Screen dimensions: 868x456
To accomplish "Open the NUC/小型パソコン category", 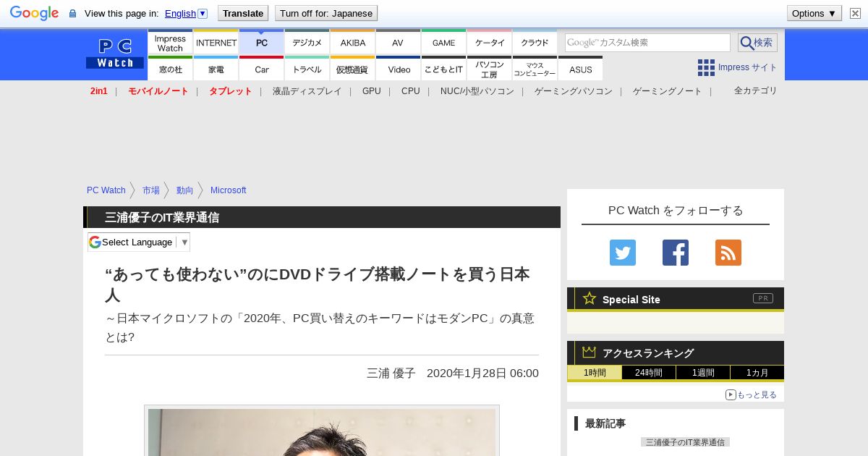I will [x=477, y=91].
